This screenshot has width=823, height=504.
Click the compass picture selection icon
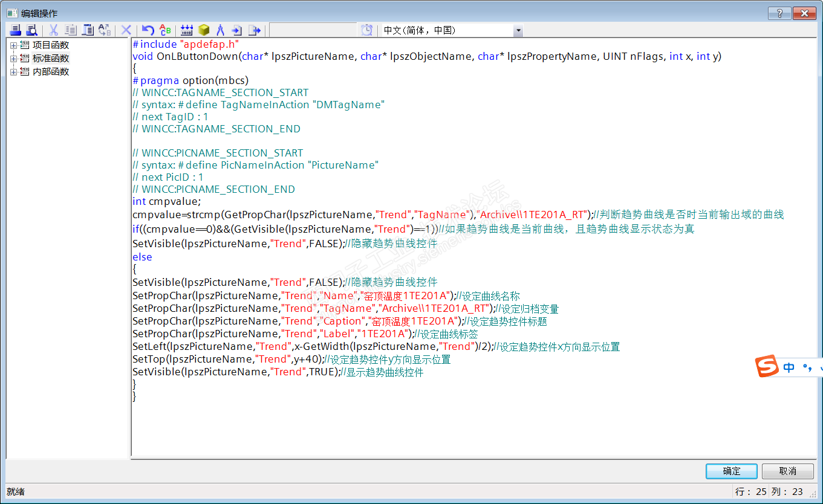[221, 30]
